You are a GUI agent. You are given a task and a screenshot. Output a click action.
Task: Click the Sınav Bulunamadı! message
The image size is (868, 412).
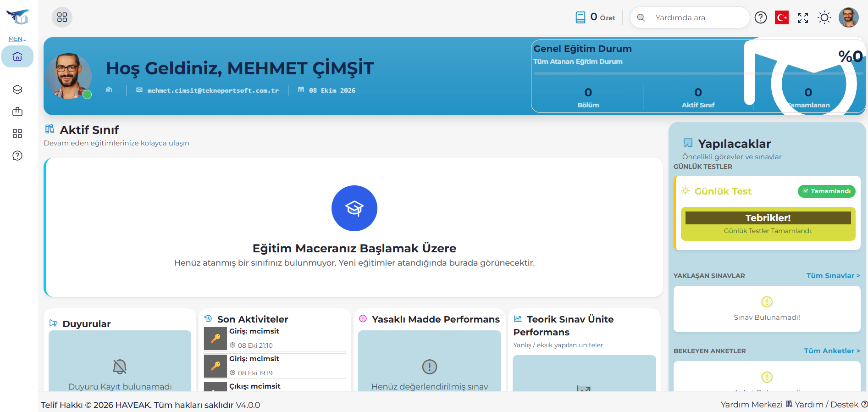click(x=767, y=317)
